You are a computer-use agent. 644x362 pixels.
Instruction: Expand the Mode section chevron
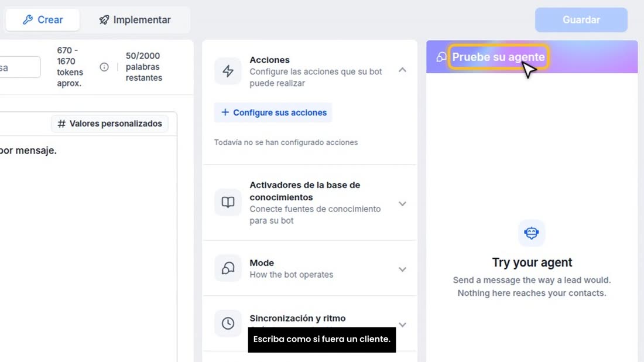tap(403, 269)
